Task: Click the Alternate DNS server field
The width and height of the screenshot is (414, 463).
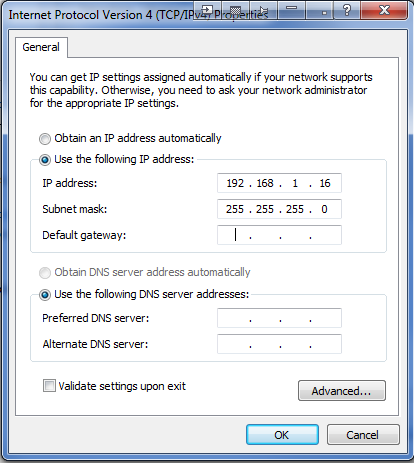Action: 279,344
